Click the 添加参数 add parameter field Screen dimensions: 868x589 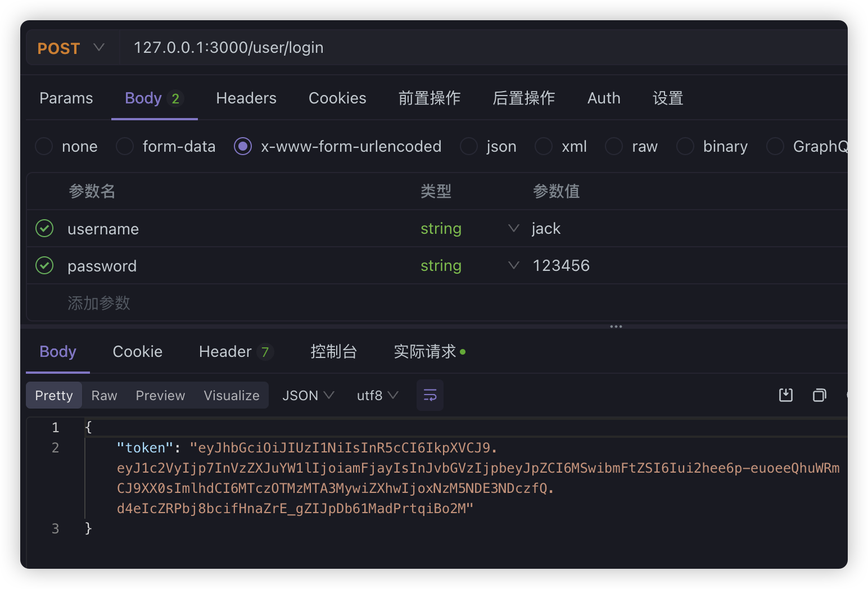(99, 303)
